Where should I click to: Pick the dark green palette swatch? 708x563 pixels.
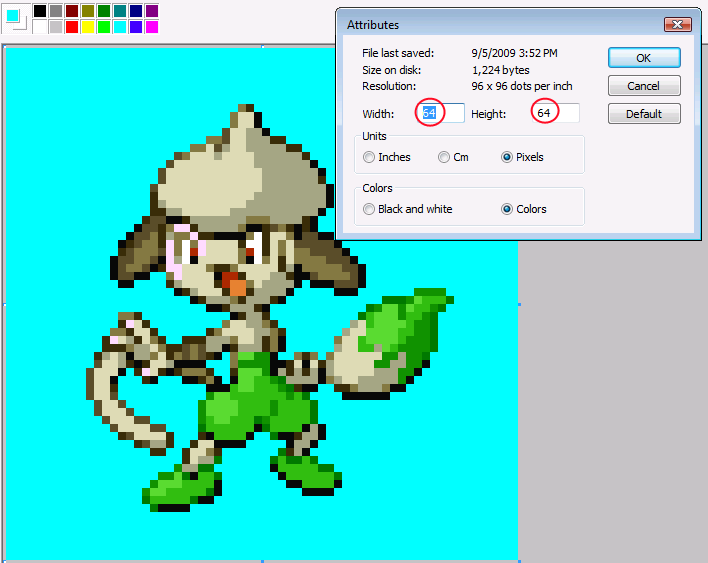click(104, 11)
